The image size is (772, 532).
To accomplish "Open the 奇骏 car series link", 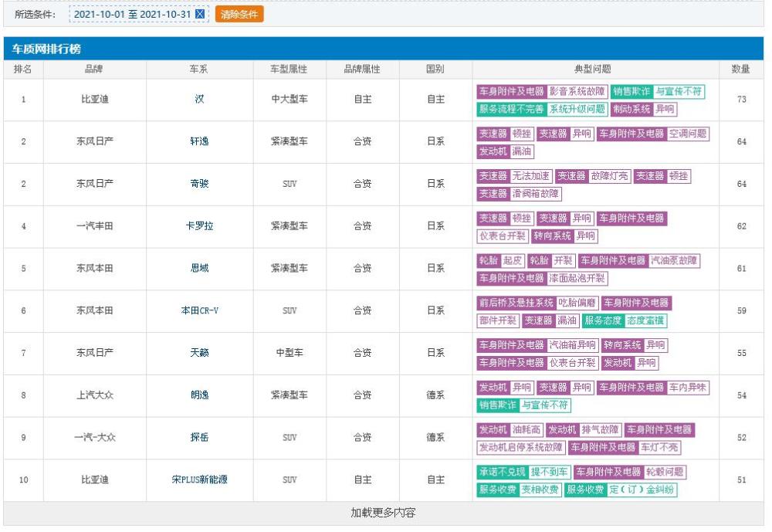I will (x=199, y=184).
